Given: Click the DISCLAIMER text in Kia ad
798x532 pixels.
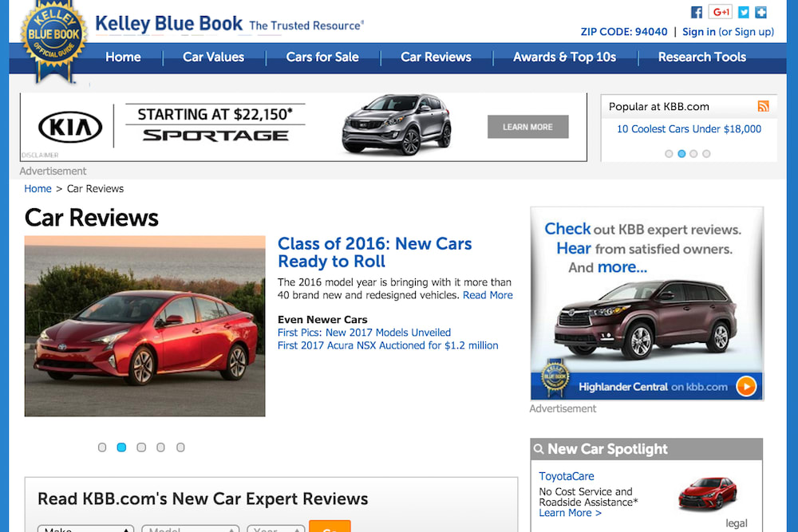Looking at the screenshot, I should (x=40, y=155).
